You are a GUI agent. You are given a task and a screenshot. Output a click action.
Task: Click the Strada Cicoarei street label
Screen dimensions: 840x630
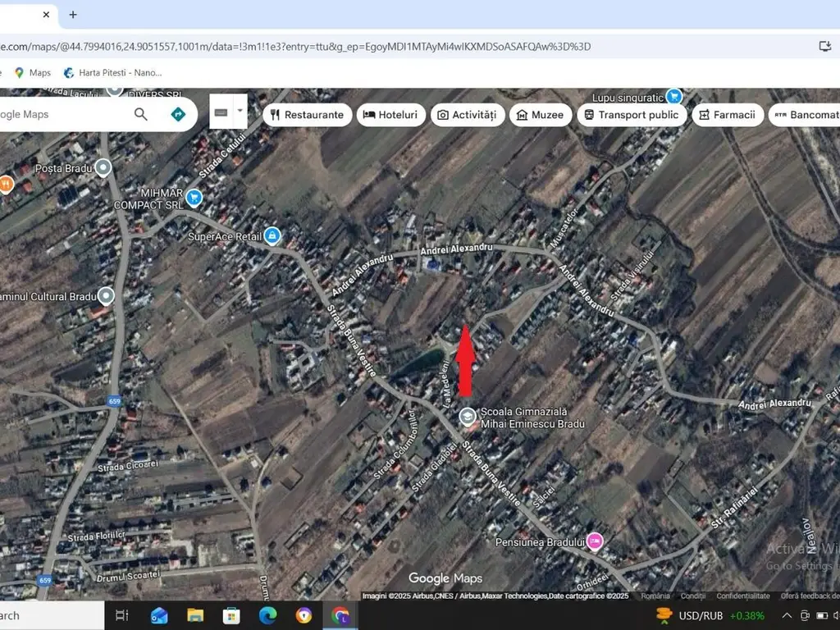[128, 466]
